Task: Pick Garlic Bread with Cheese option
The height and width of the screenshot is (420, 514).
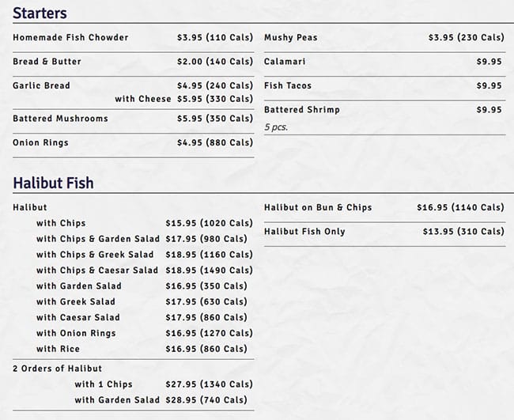Action: pos(142,99)
